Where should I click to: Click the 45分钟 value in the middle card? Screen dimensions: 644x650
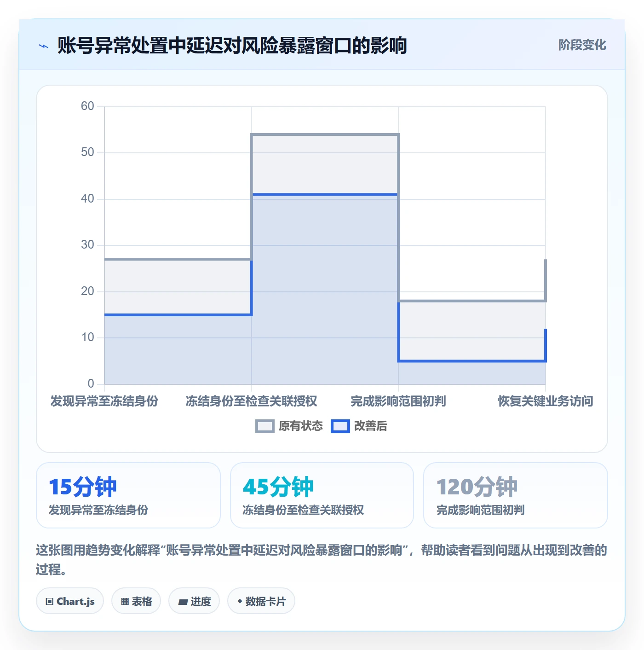(x=278, y=487)
